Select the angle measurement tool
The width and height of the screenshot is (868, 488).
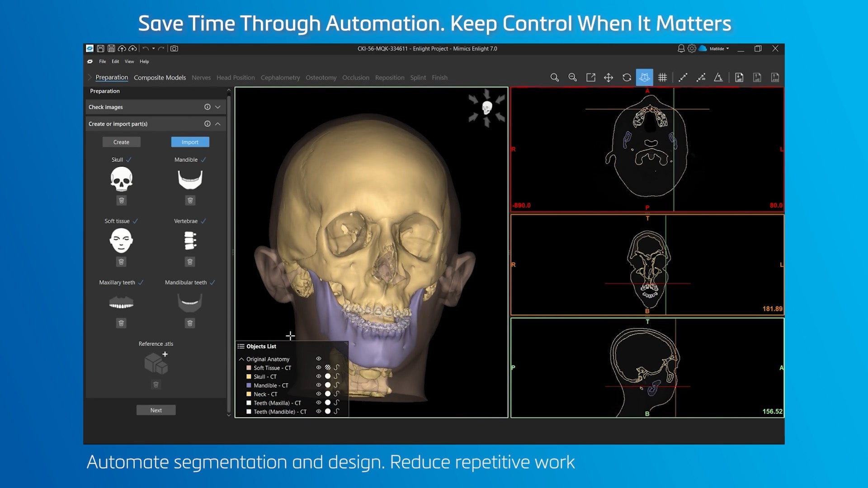click(x=718, y=78)
